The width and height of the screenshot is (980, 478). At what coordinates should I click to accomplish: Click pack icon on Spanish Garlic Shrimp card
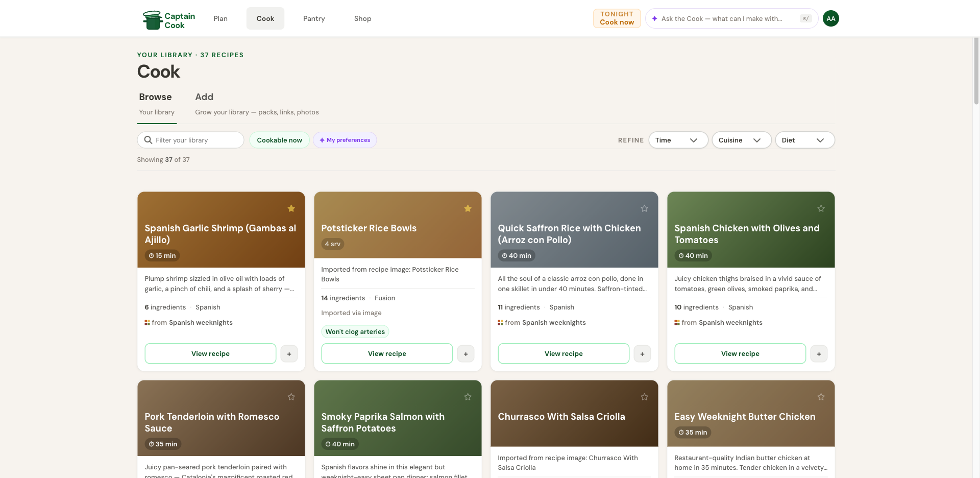tap(147, 323)
